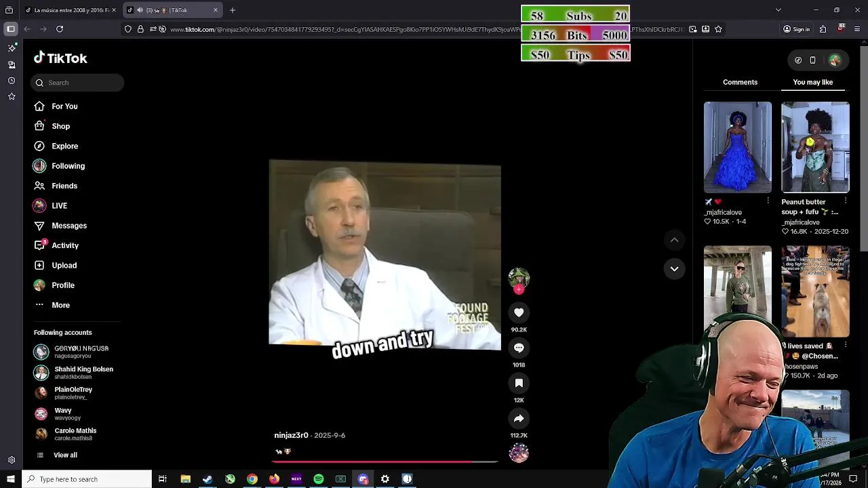
Task: Reload the page in the browser
Action: [x=60, y=29]
